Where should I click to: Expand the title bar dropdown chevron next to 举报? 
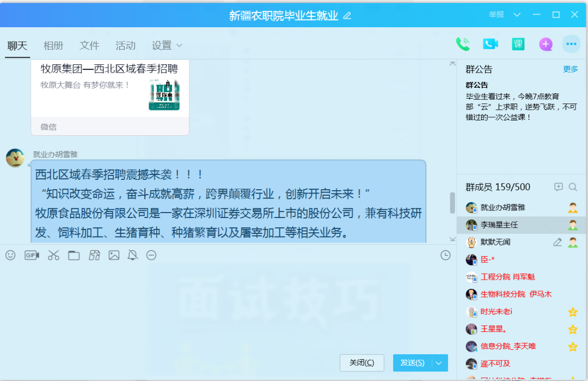(x=517, y=15)
